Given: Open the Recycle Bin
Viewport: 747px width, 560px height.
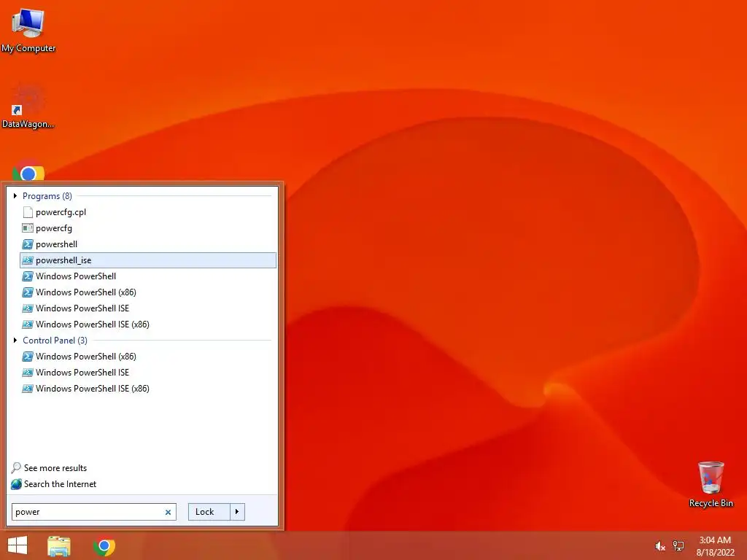Looking at the screenshot, I should point(711,484).
